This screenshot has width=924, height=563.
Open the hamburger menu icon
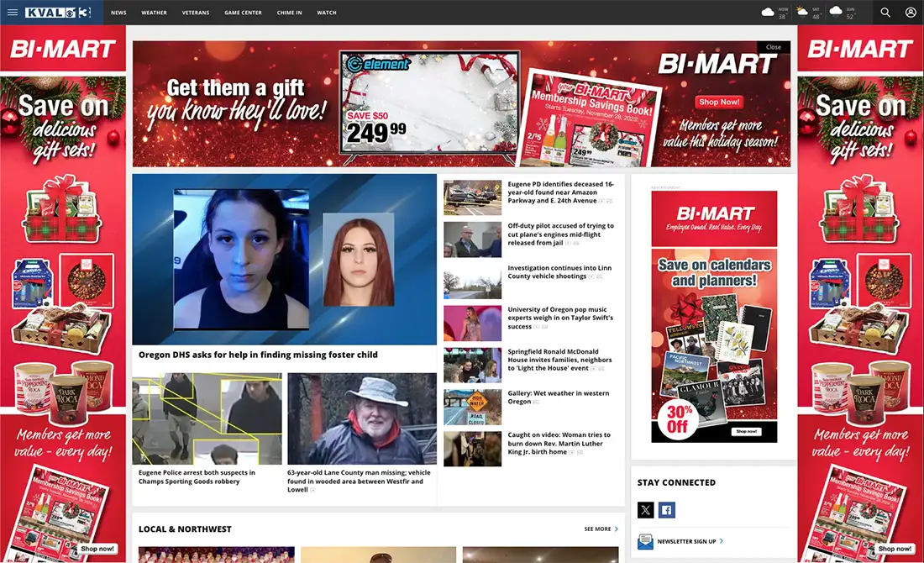[x=13, y=12]
